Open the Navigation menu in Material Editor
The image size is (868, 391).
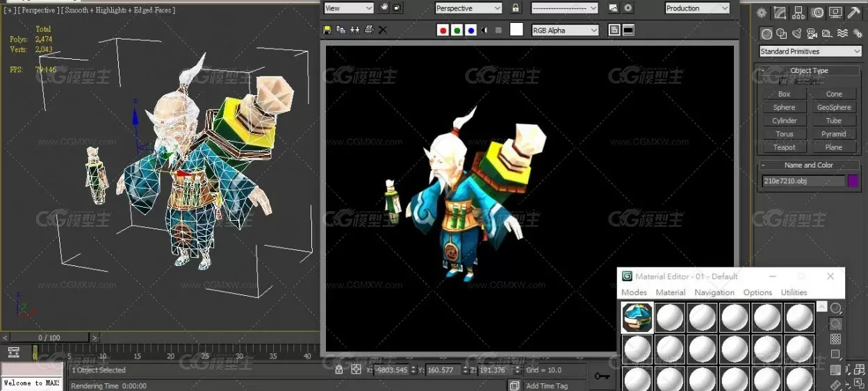(714, 292)
